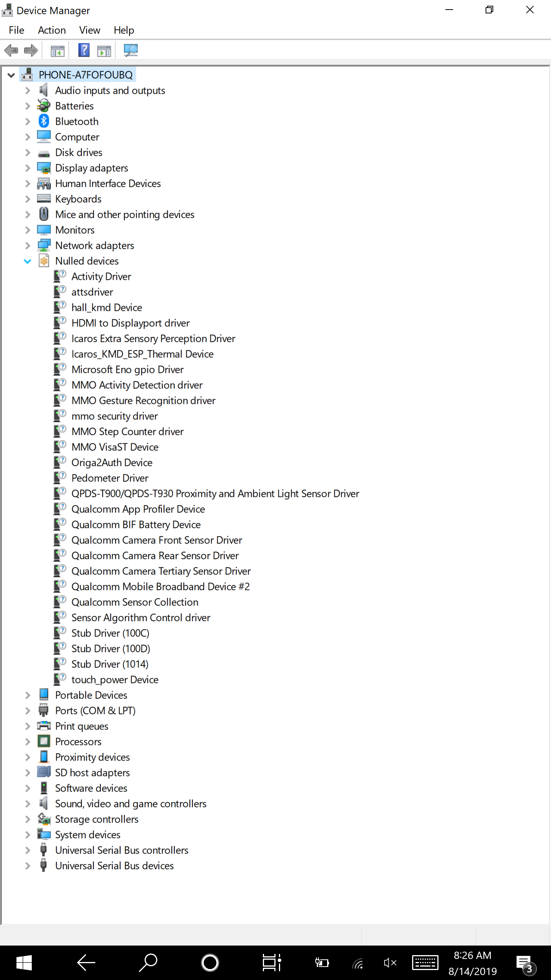
Task: Select HDMI to Displayport driver
Action: [130, 323]
